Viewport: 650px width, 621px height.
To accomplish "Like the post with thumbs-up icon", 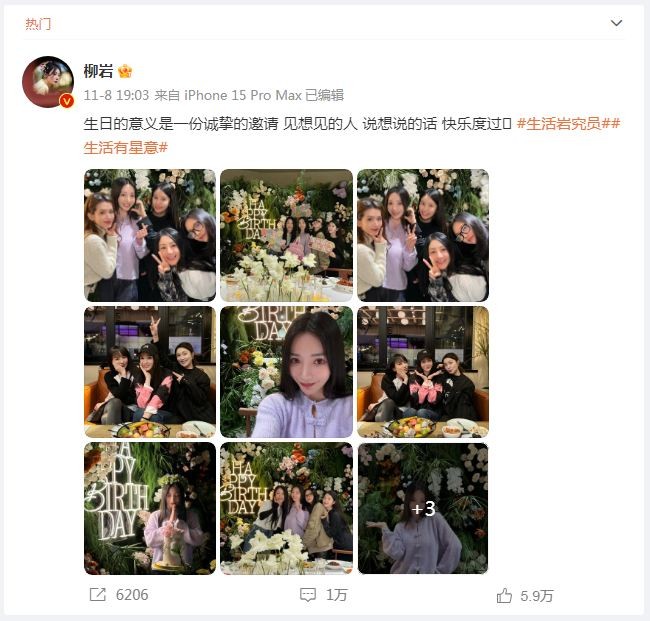I will click(504, 596).
